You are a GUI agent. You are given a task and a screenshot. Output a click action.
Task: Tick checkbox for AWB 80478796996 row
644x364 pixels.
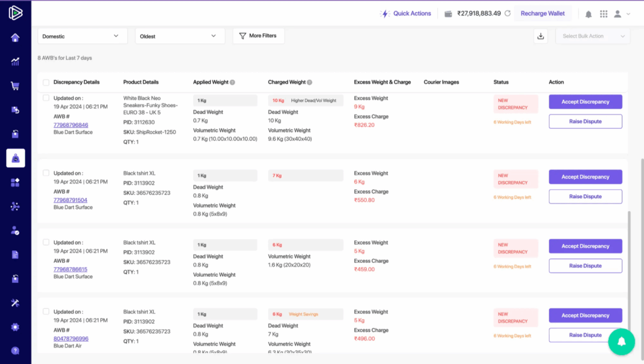(46, 312)
